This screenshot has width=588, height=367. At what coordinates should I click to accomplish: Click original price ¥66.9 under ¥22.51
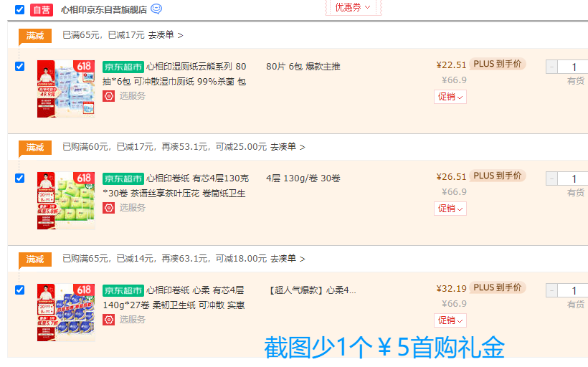(454, 80)
